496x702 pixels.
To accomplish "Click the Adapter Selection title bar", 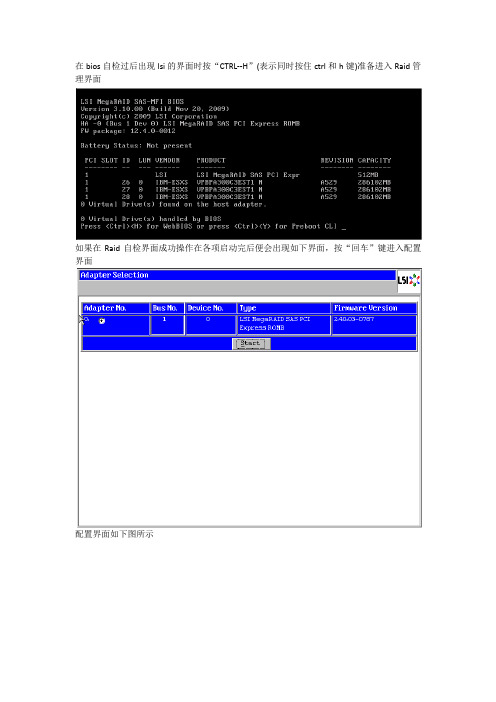I will tap(237, 275).
